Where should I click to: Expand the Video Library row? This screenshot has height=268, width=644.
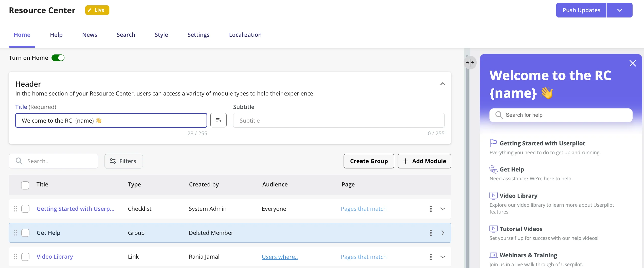[x=443, y=257]
